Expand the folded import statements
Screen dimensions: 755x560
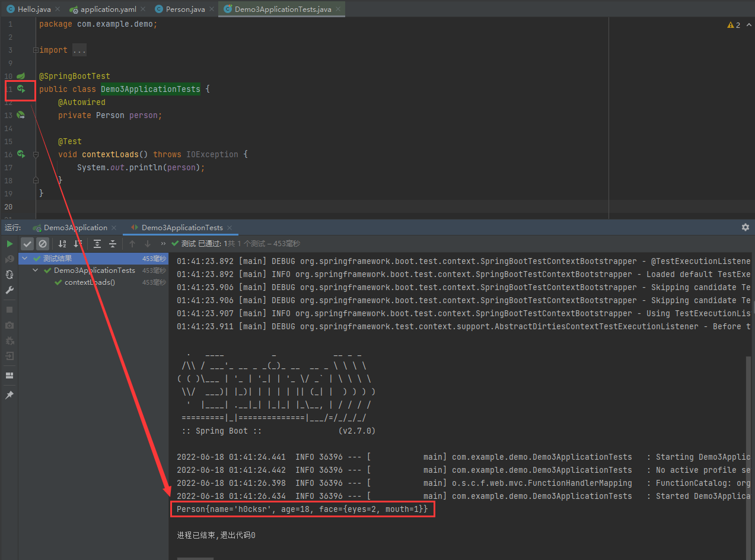point(79,50)
